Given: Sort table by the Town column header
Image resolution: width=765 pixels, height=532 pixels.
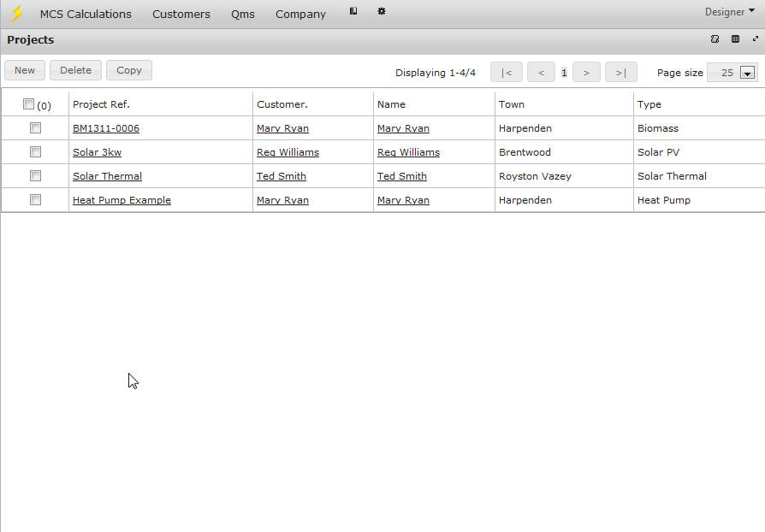Looking at the screenshot, I should pyautogui.click(x=512, y=104).
